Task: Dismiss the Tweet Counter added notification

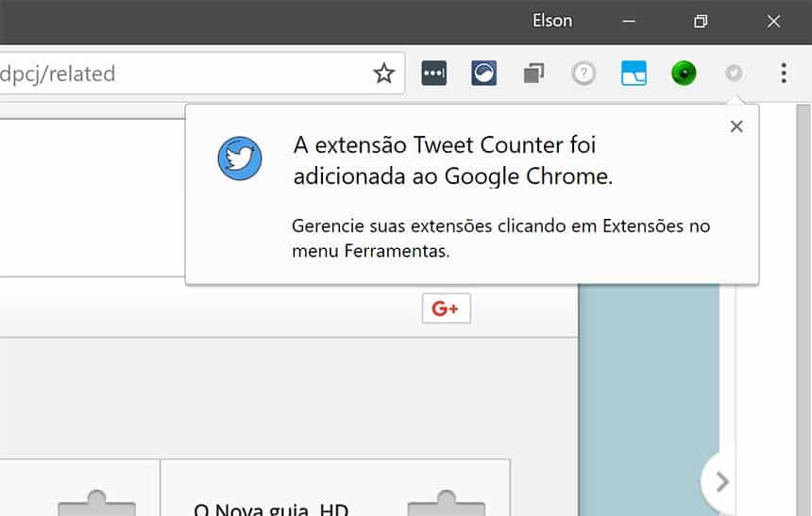Action: click(736, 126)
